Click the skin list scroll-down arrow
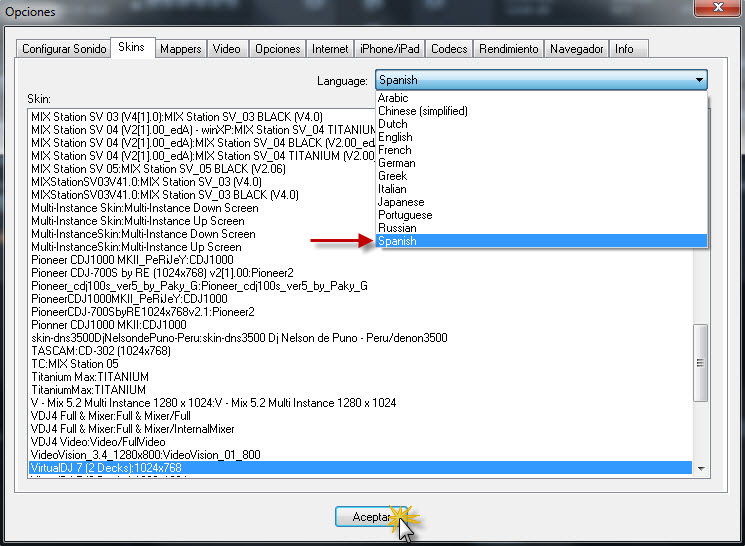Viewport: 745px width, 546px height. tap(701, 469)
